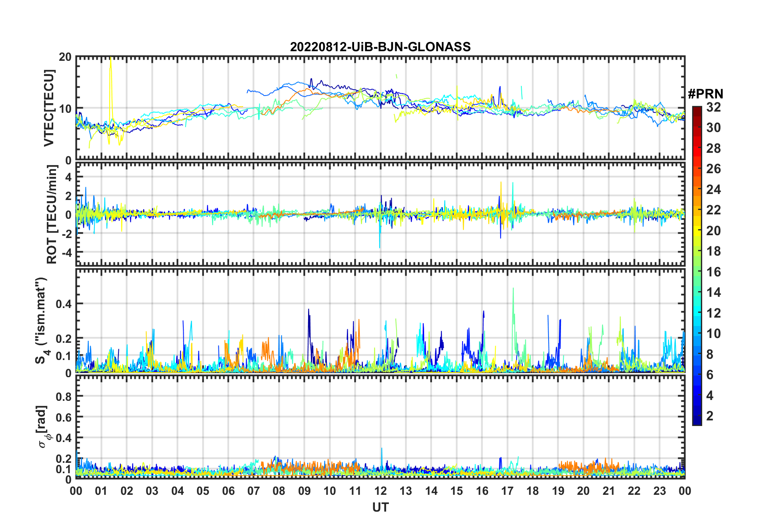This screenshot has height=532, width=761.
Task: Click UT axis tick label 07
Action: (254, 491)
